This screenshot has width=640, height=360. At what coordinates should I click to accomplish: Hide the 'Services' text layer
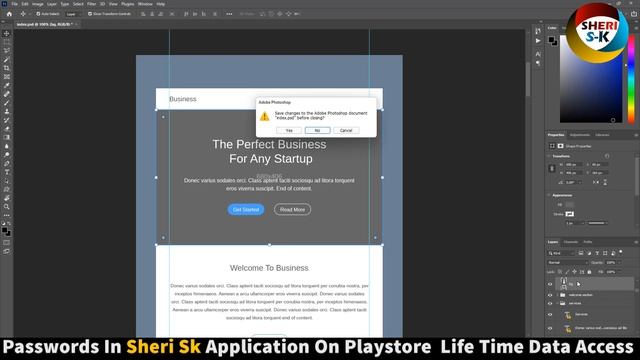point(550,314)
